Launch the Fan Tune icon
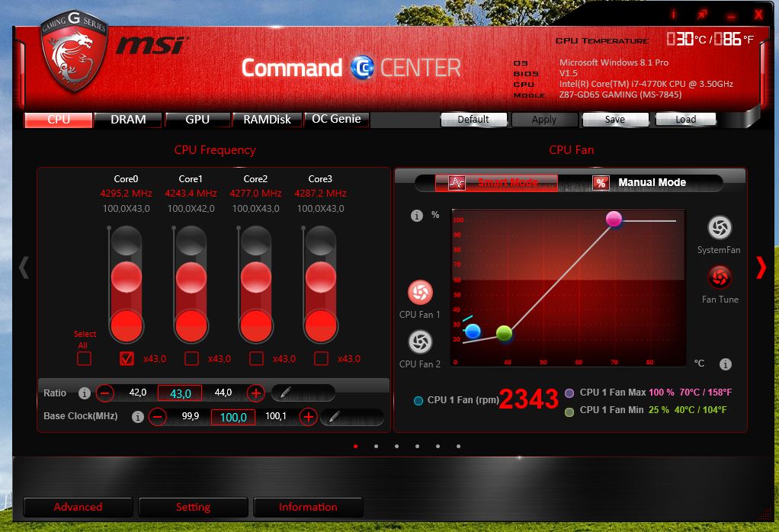 tap(720, 277)
